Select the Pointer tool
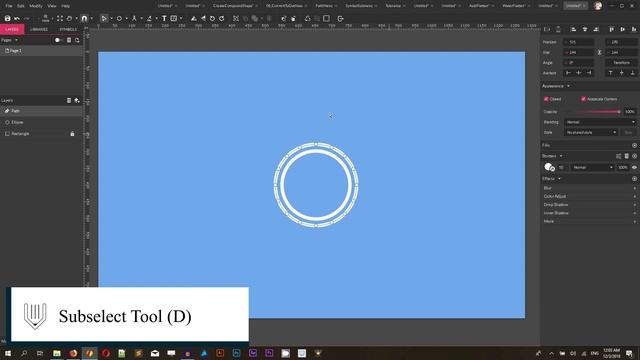This screenshot has width=640, height=360. 104,18
